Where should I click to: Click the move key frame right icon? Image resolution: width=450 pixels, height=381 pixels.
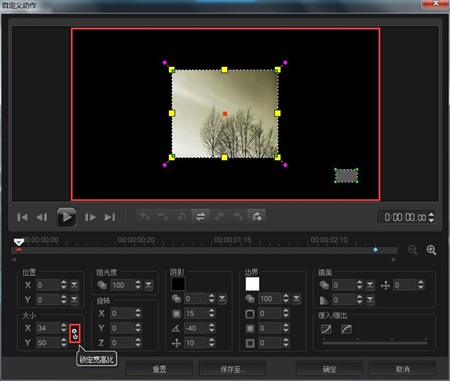click(238, 216)
